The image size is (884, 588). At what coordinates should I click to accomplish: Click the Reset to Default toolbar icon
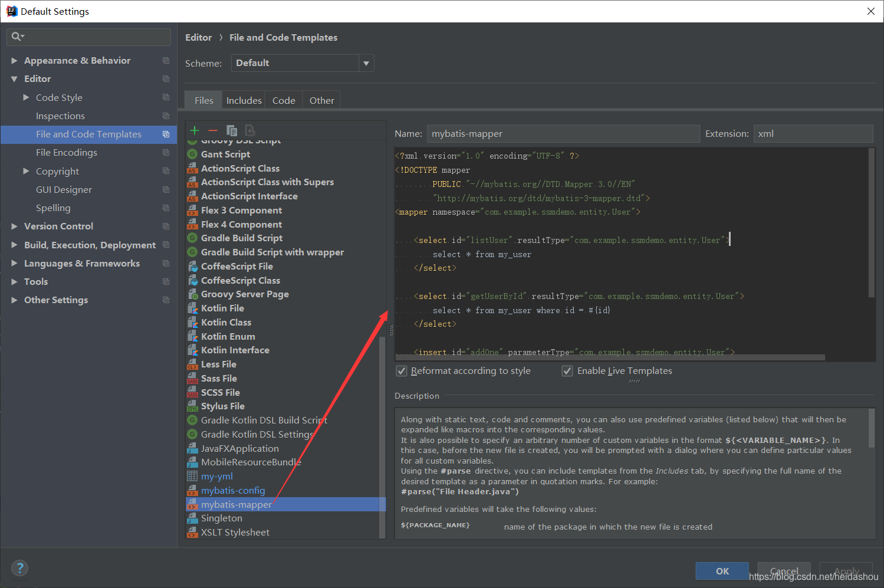[x=250, y=130]
